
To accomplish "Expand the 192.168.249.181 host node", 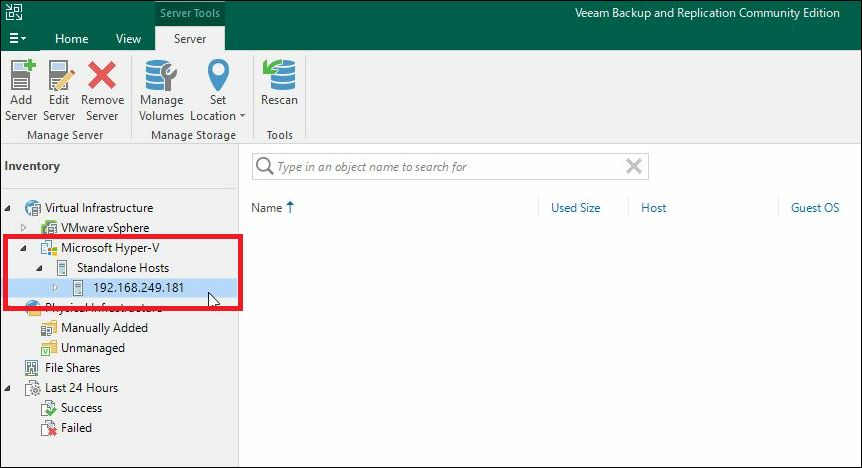I will point(56,288).
